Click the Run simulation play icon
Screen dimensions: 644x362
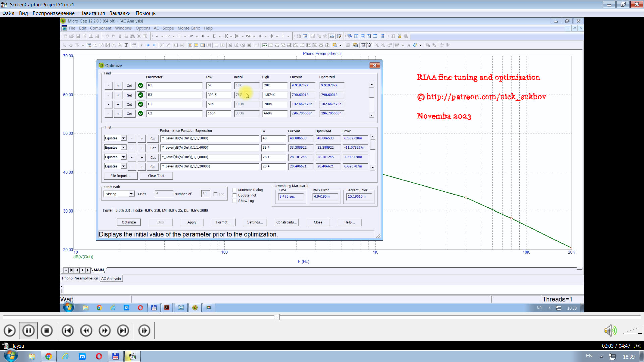coord(141,45)
